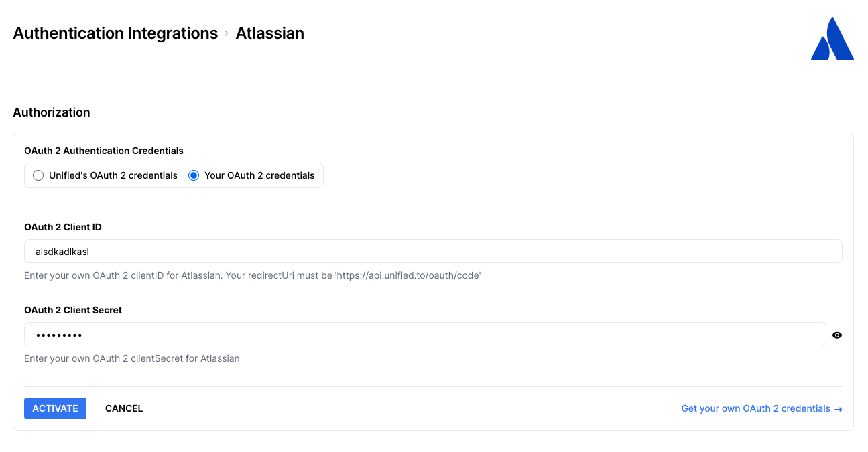Click the Authorization section heading
The image size is (868, 452).
(52, 112)
